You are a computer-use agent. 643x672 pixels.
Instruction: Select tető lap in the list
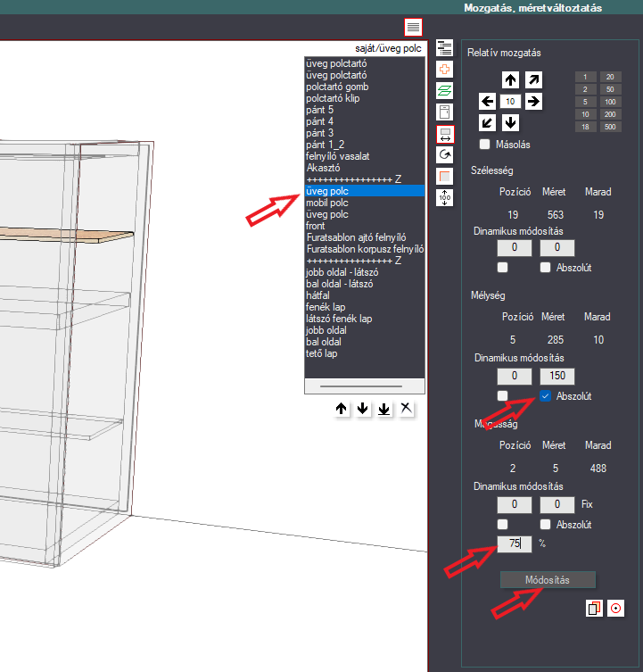[365, 353]
